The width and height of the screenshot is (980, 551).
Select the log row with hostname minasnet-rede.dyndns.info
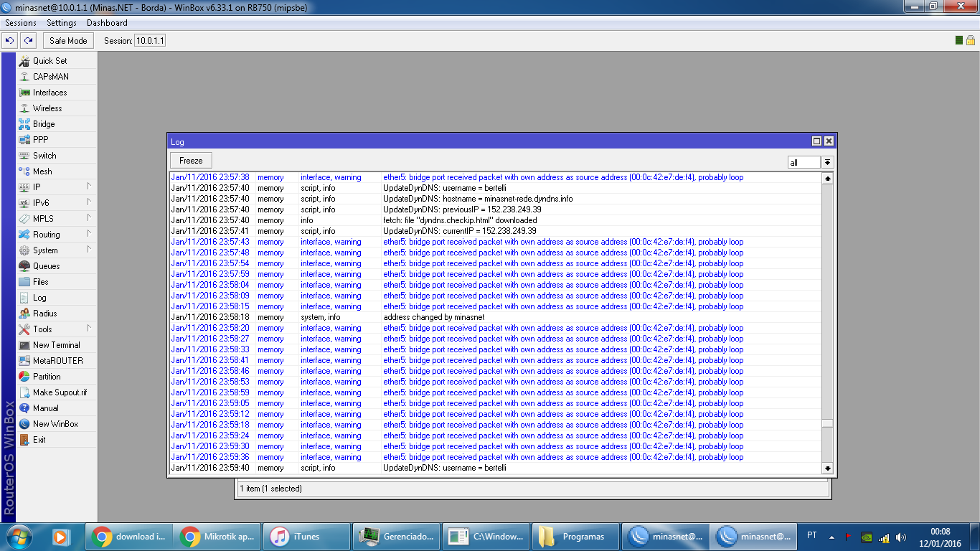(495, 199)
